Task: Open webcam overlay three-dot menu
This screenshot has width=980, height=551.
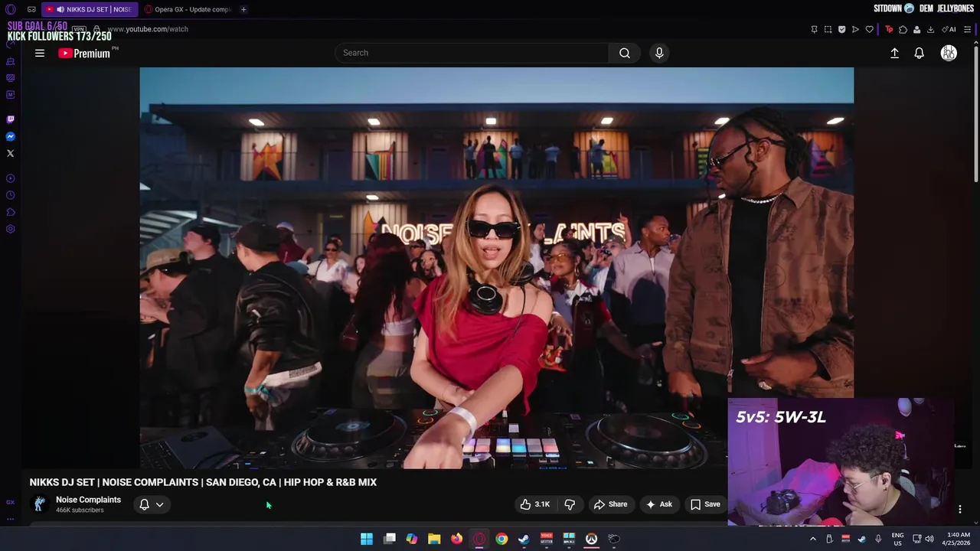Action: click(960, 509)
